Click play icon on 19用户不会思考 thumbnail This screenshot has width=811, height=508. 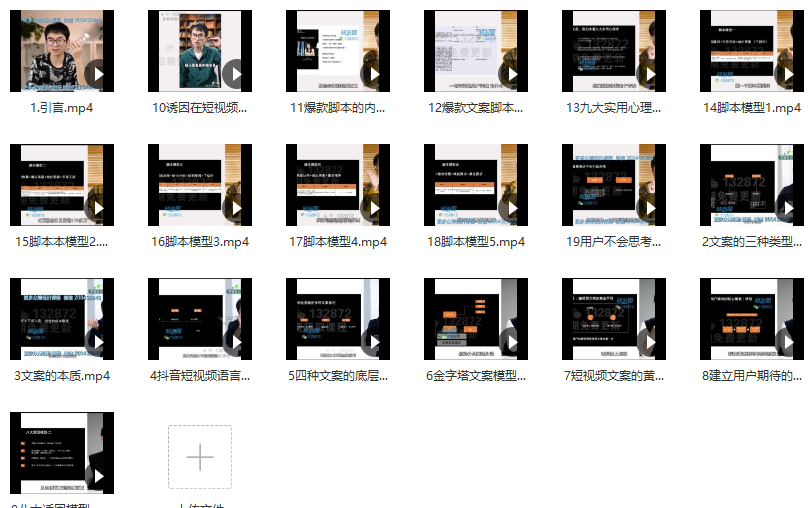650,208
